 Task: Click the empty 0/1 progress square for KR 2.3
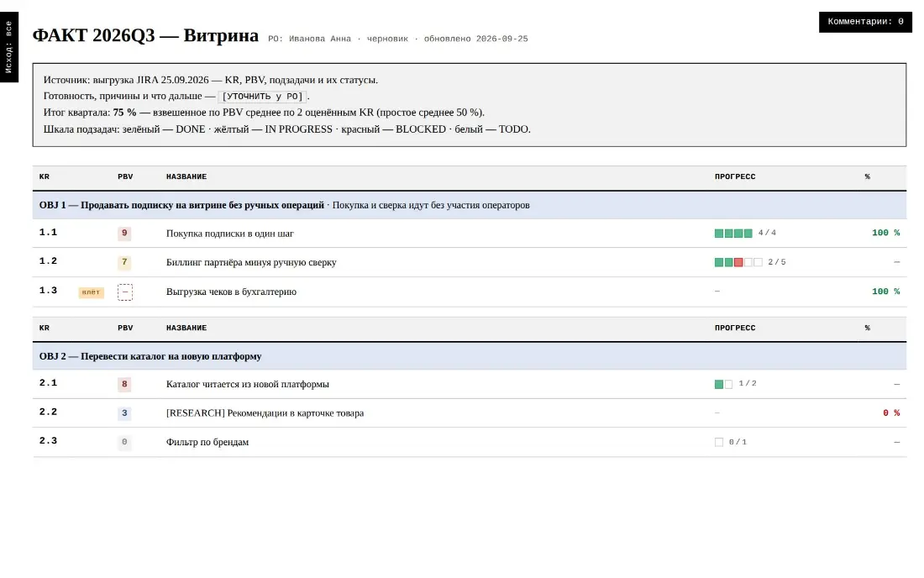[719, 442]
